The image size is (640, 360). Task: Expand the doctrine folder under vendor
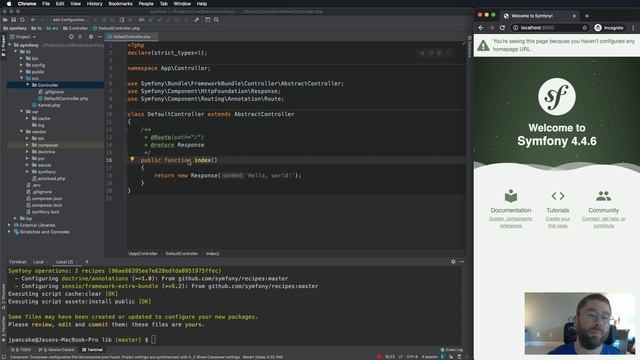27,152
